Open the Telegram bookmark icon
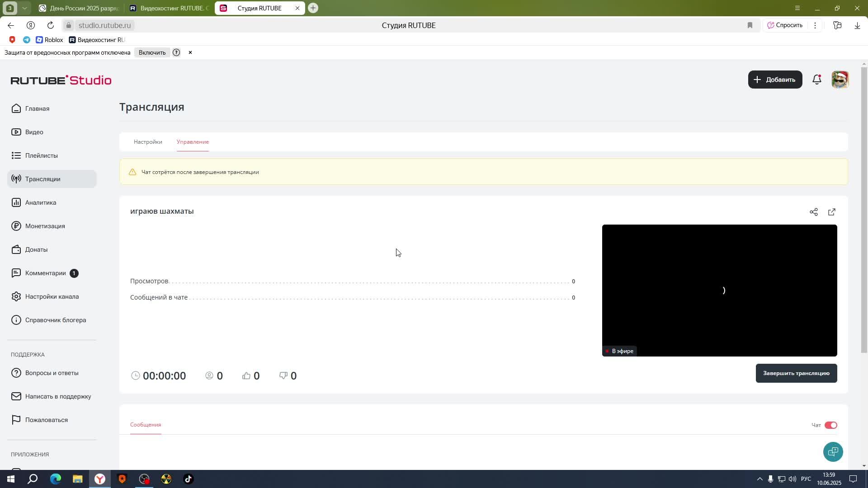 [x=27, y=40]
